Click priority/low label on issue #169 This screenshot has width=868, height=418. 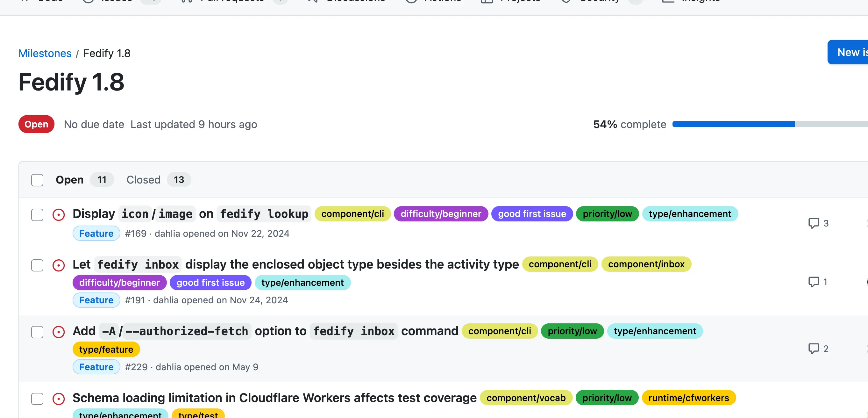(x=607, y=214)
